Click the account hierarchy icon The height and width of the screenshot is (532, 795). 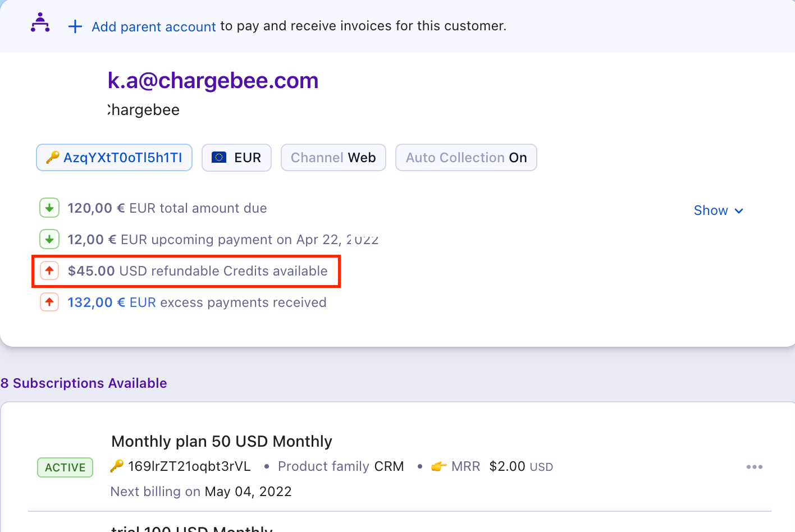40,23
